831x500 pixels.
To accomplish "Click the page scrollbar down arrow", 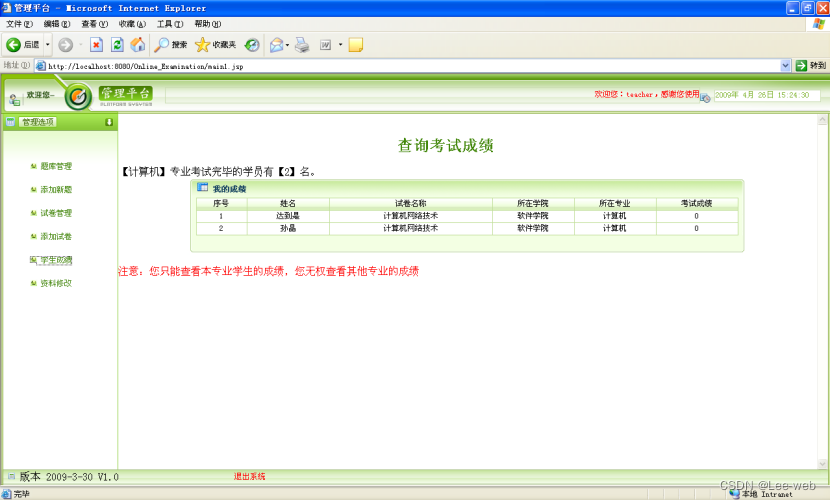I will coord(822,463).
